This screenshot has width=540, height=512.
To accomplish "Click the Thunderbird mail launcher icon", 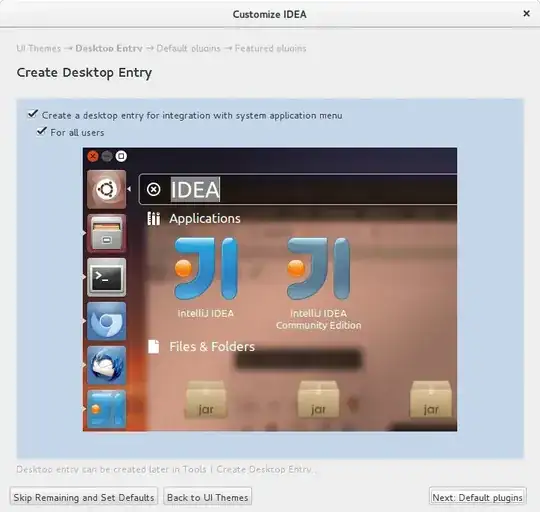I will 106,365.
